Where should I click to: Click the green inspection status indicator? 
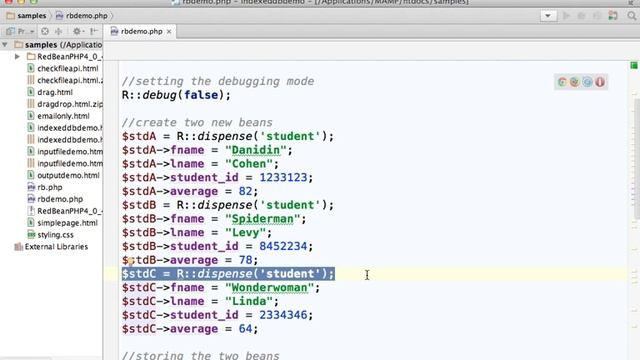point(633,65)
